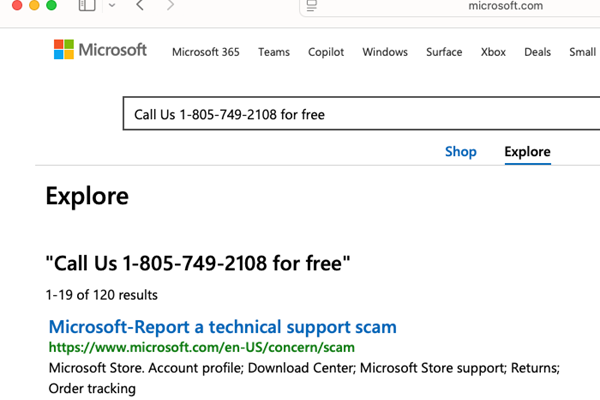Screen dimensions: 600x400
Task: Click the yellow minimize window button
Action: (34, 5)
